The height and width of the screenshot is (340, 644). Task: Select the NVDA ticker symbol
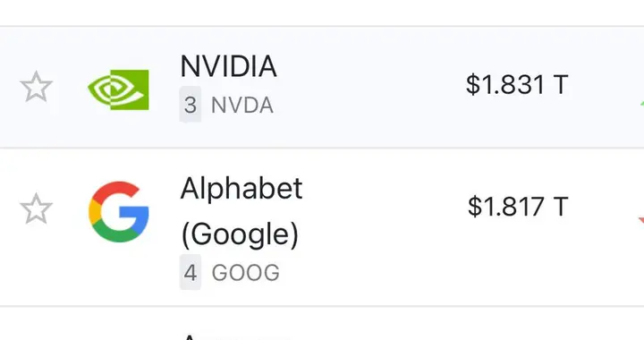(x=241, y=106)
